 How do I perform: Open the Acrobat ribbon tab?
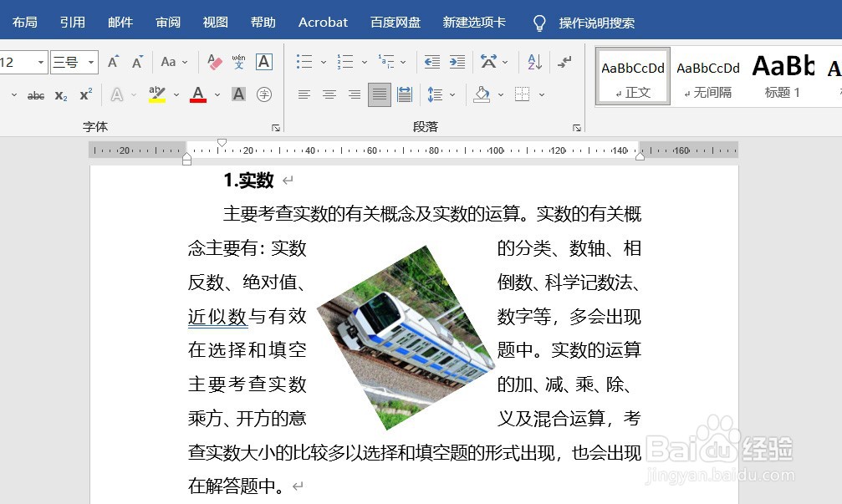point(323,23)
